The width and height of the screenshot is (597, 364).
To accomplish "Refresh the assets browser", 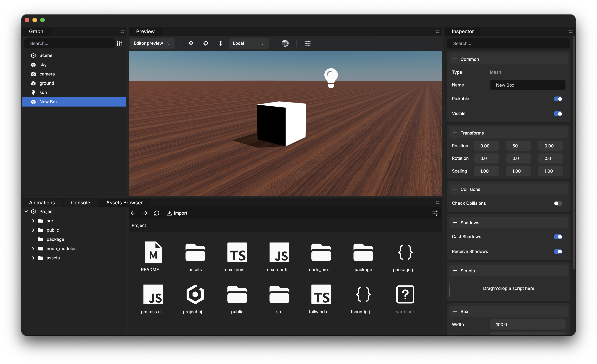I will [x=157, y=213].
